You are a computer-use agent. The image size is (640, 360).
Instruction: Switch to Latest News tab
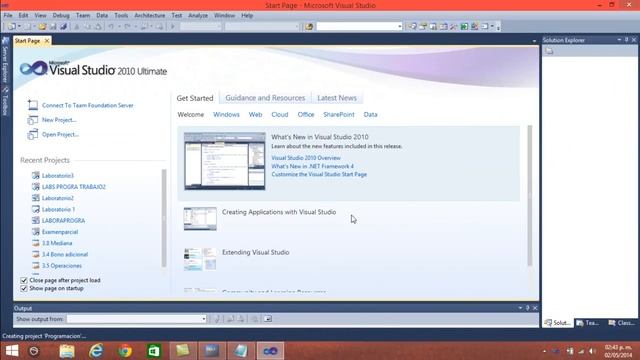pyautogui.click(x=337, y=98)
